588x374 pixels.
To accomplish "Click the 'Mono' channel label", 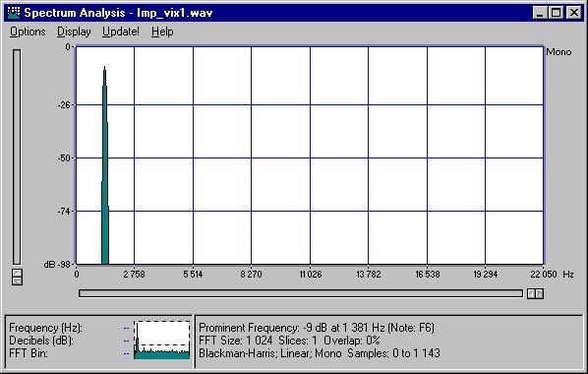I will pos(559,52).
